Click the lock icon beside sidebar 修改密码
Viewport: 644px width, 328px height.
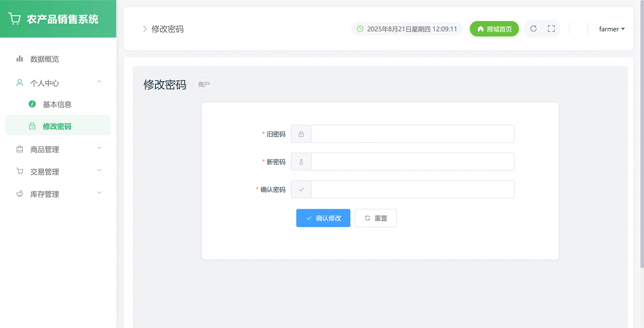pos(32,126)
